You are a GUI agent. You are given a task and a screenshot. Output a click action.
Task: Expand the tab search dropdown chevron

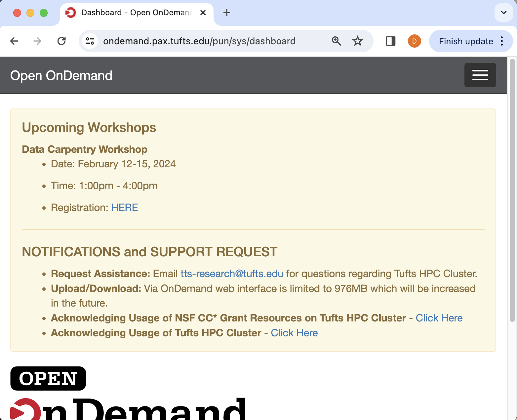tap(503, 13)
